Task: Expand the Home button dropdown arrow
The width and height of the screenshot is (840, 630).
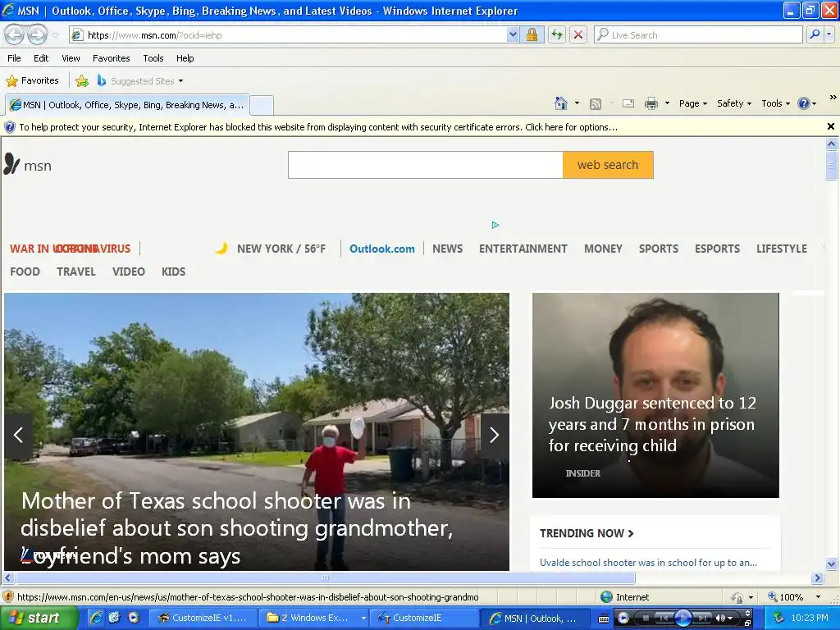Action: [577, 103]
